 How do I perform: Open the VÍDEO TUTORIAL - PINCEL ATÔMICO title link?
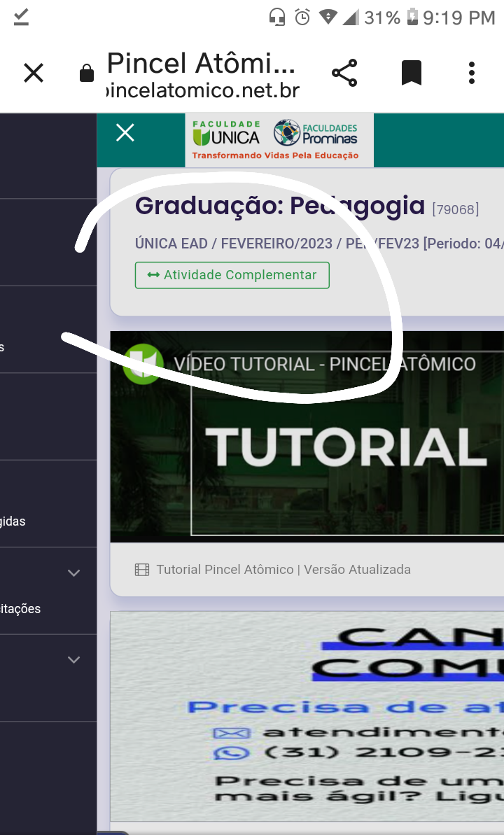[x=325, y=364]
